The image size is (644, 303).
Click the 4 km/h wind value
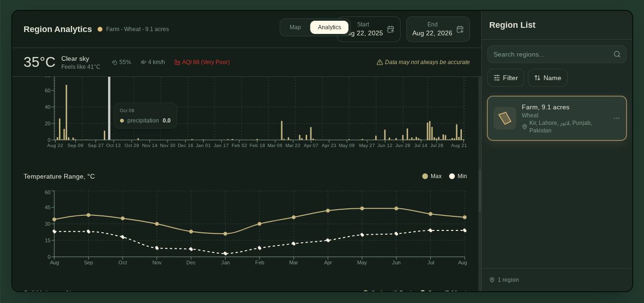click(157, 62)
